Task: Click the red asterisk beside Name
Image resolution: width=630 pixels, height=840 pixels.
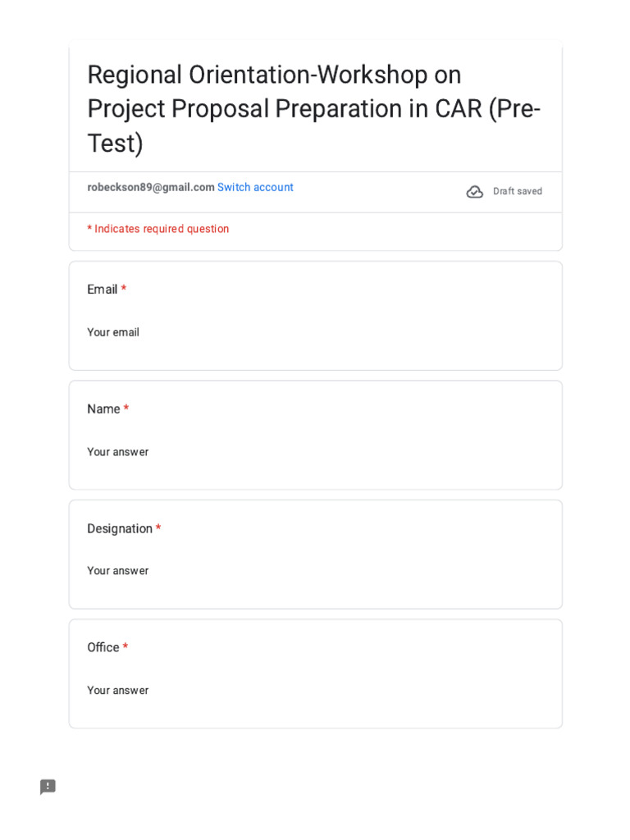Action: click(x=126, y=408)
